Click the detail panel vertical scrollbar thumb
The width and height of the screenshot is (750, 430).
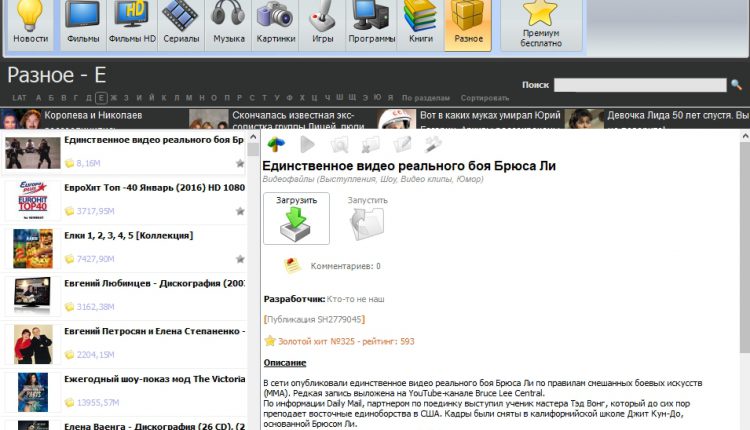tap(745, 248)
